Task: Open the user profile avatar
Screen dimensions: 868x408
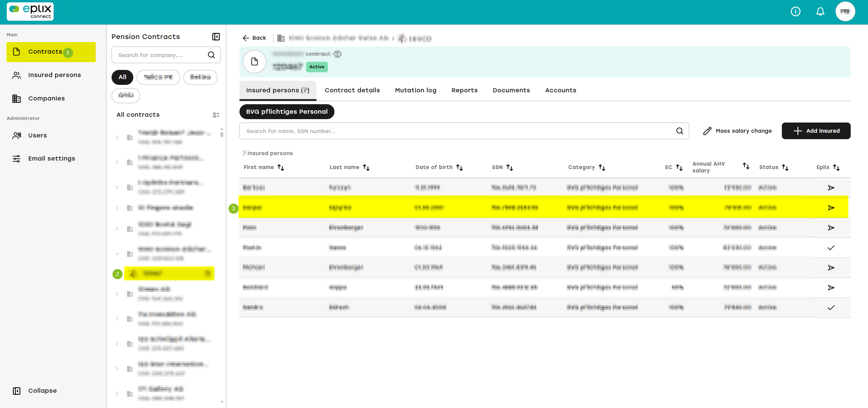Action: coord(845,12)
